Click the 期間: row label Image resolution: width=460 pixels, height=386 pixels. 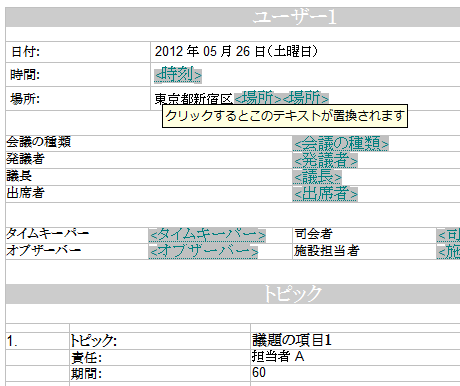[86, 374]
